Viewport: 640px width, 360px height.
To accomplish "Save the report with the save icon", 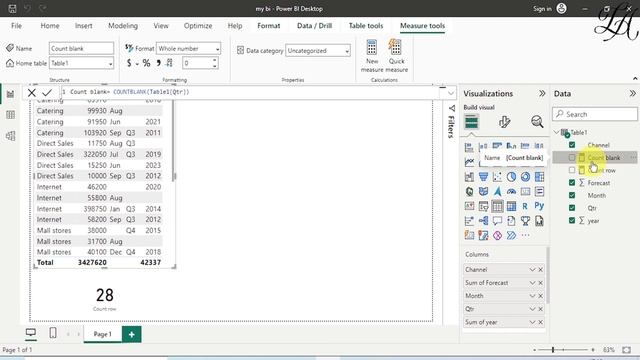I will tap(12, 9).
